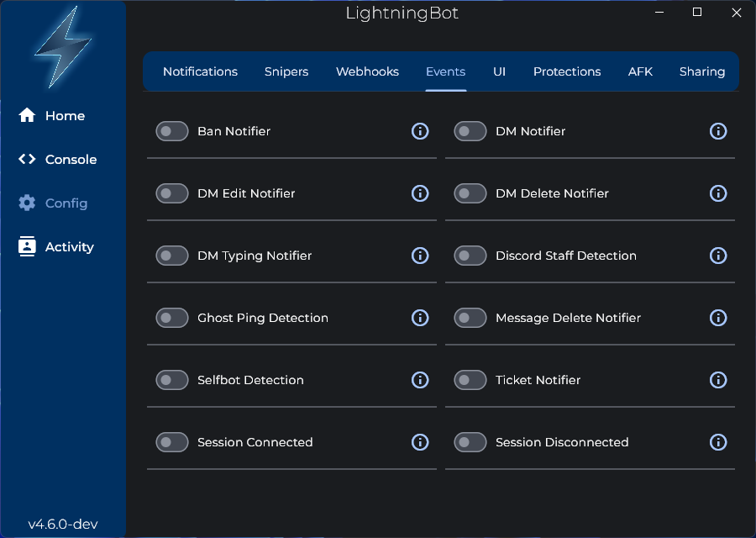This screenshot has height=538, width=756.
Task: View info for DM Notifier
Action: [718, 131]
